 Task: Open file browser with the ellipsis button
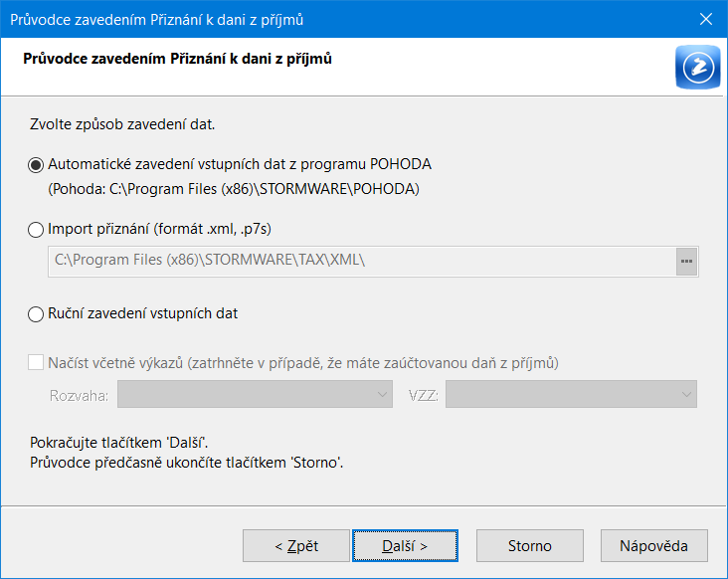click(x=686, y=262)
